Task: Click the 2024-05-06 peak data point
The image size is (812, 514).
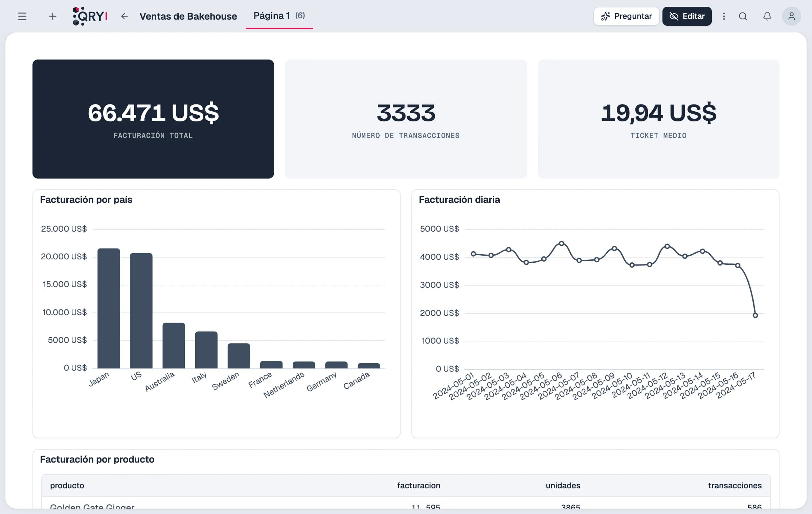Action: point(561,243)
